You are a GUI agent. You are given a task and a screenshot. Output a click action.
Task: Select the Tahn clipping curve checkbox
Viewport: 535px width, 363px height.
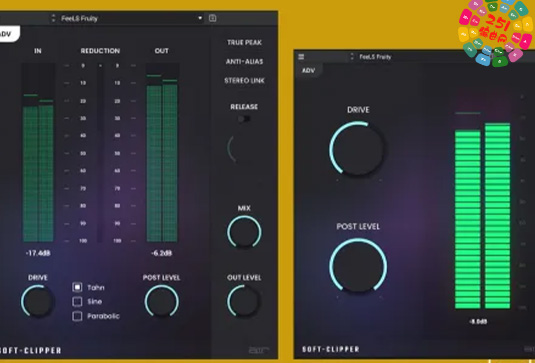[x=77, y=287]
